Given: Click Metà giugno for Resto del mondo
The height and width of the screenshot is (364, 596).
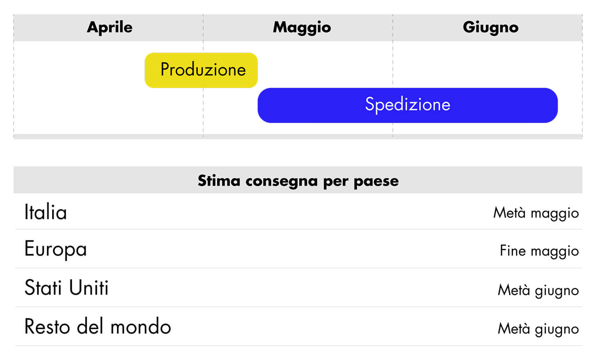Looking at the screenshot, I should 538,329.
